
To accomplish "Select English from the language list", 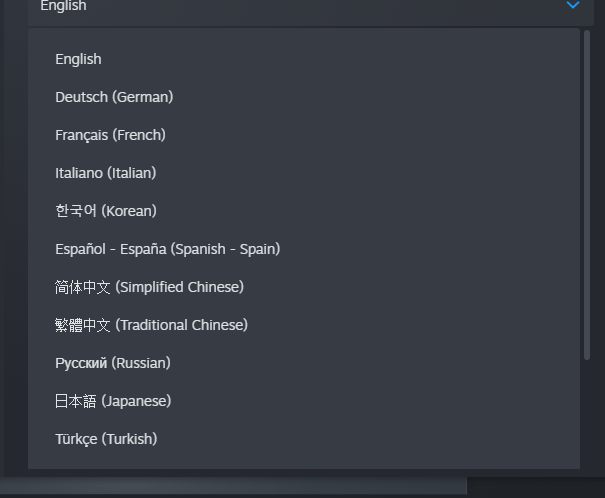I will coord(78,59).
